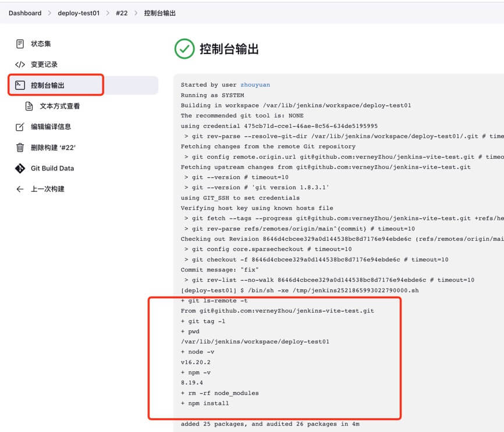Open build #22 in the breadcrumb

point(121,13)
